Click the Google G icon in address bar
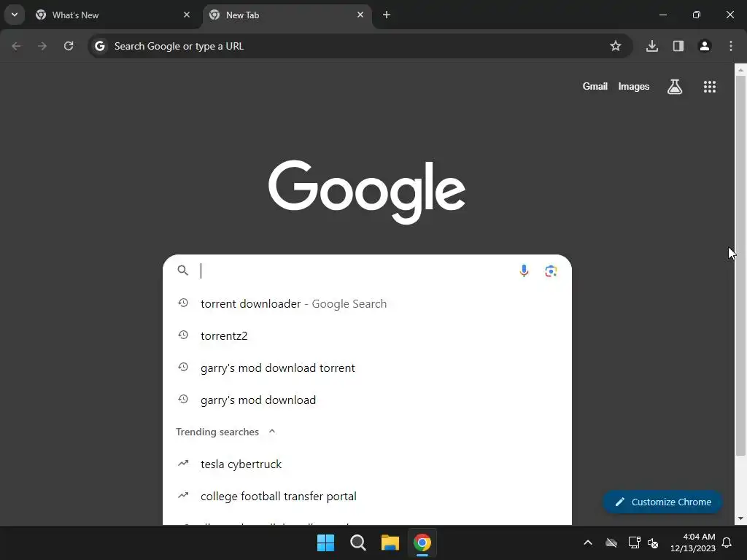 coord(99,46)
